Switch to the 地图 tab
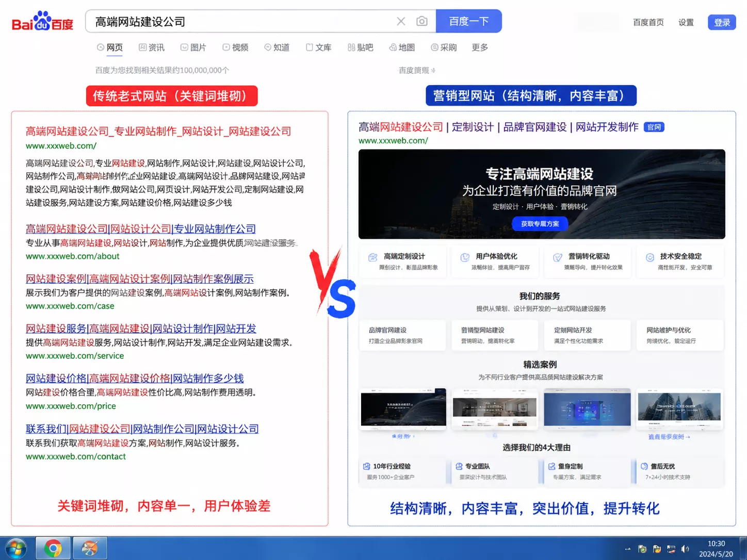 (402, 47)
